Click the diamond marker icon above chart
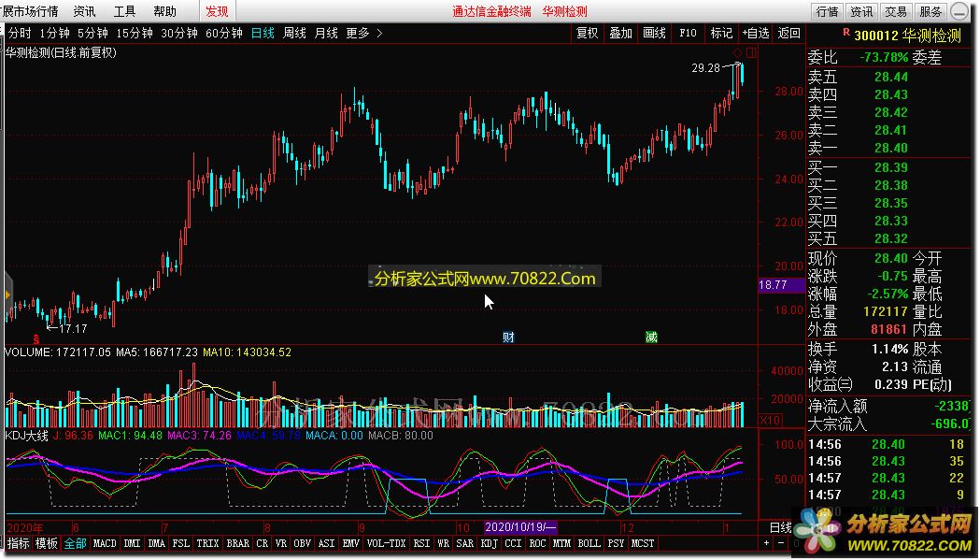 click(x=737, y=52)
